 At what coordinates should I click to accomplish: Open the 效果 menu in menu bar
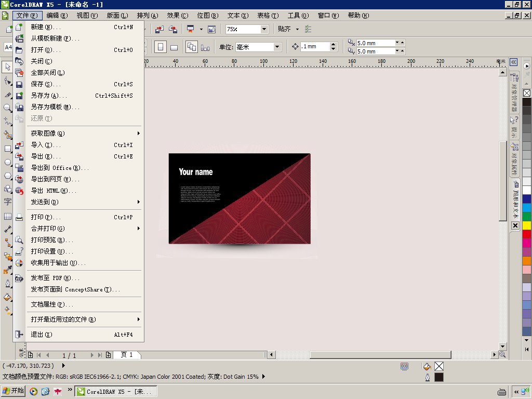coord(178,16)
